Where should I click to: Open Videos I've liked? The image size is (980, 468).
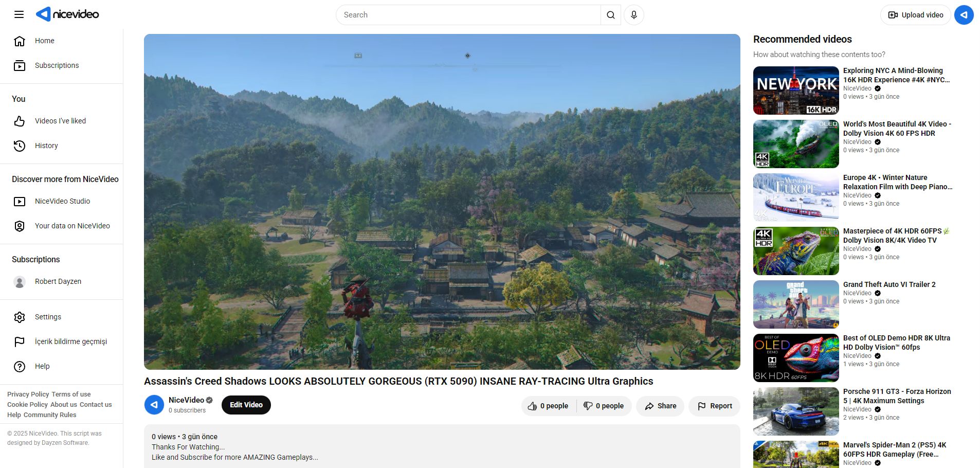[62, 121]
